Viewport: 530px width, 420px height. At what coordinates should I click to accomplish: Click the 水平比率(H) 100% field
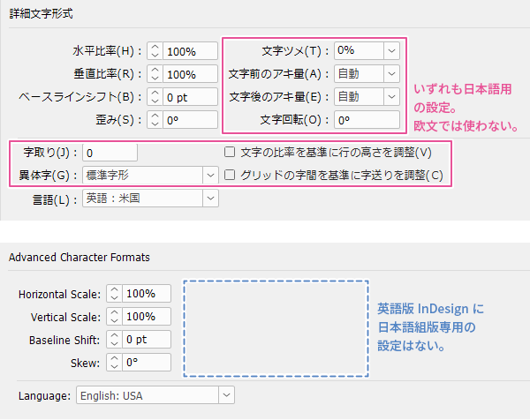(x=190, y=51)
